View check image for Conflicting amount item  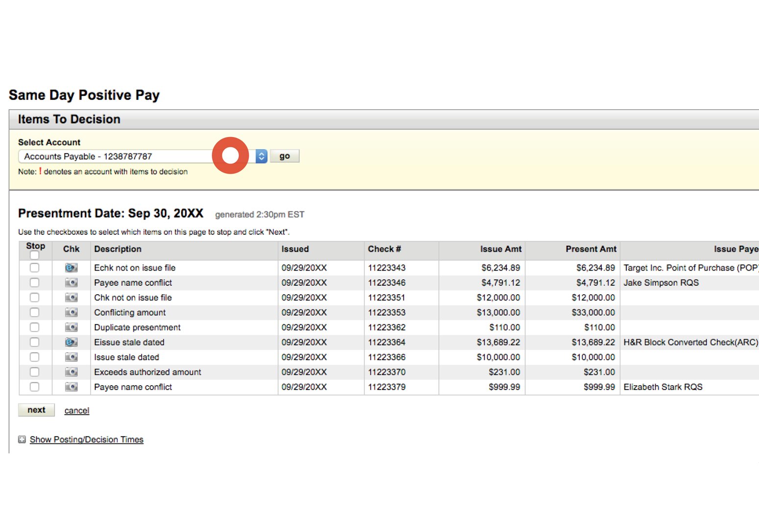point(71,312)
